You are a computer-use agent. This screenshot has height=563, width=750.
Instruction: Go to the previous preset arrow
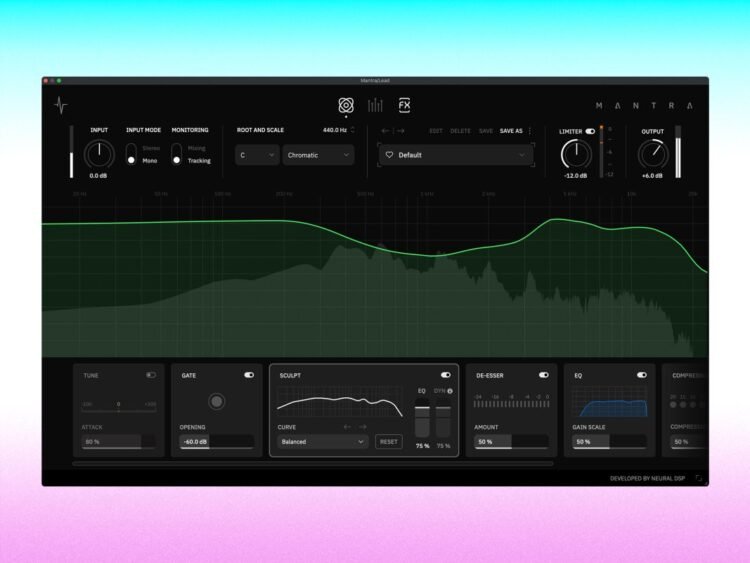coord(386,131)
